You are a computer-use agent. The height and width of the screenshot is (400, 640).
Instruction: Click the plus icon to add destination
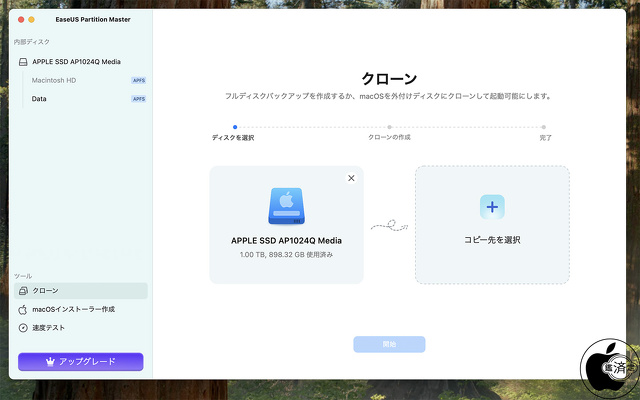[x=492, y=207]
